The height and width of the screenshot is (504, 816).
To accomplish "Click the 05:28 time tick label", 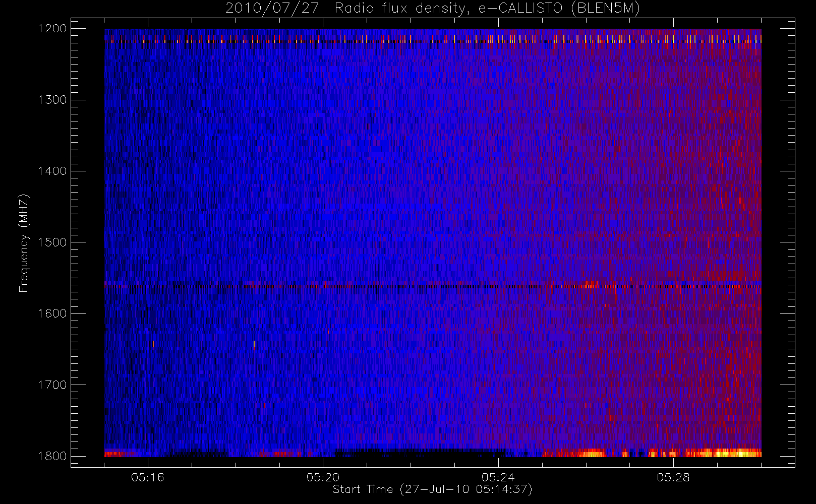I will click(x=673, y=477).
